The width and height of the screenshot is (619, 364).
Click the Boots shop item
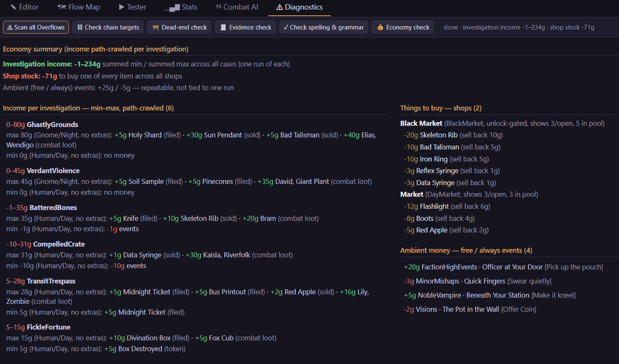[425, 218]
